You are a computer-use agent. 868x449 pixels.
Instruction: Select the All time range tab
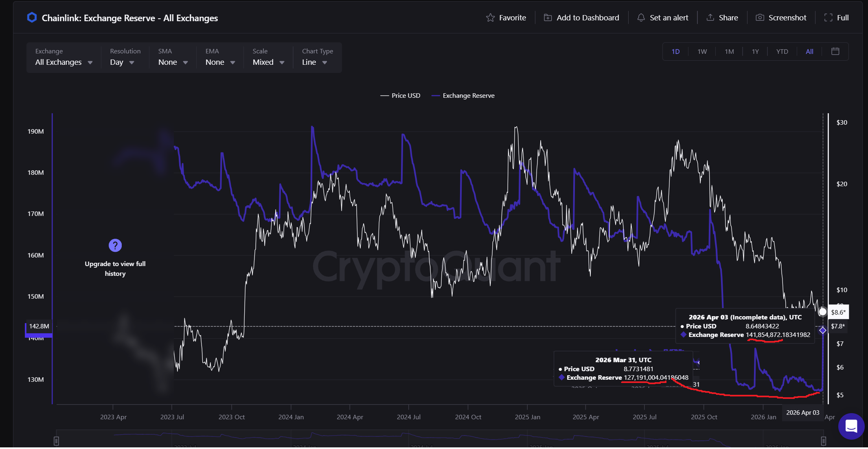point(809,52)
